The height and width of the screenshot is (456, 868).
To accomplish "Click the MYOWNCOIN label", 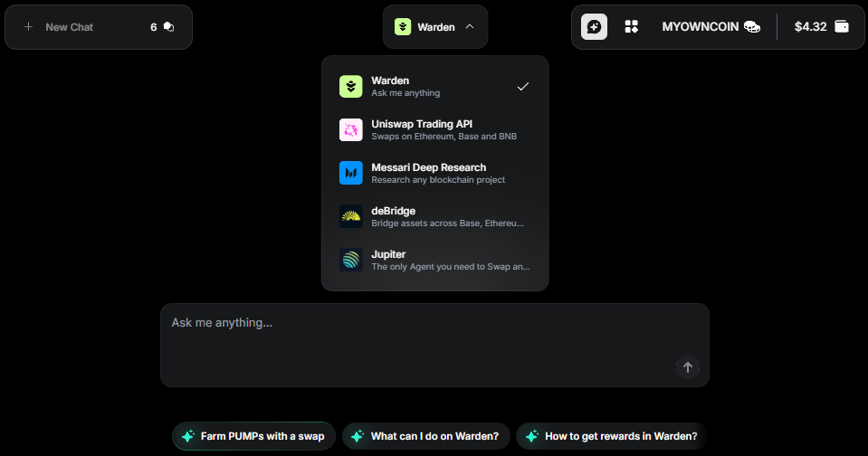I will (x=701, y=26).
